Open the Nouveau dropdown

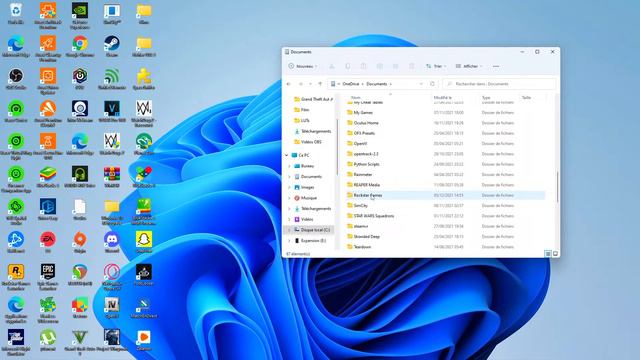tap(302, 66)
